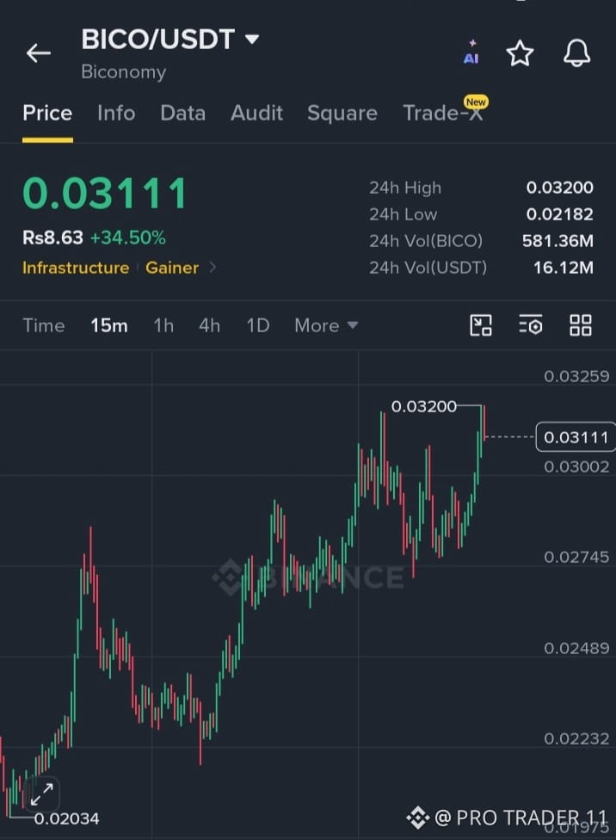Set a price alert with the bell icon
Viewport: 616px width, 840px height.
point(576,53)
